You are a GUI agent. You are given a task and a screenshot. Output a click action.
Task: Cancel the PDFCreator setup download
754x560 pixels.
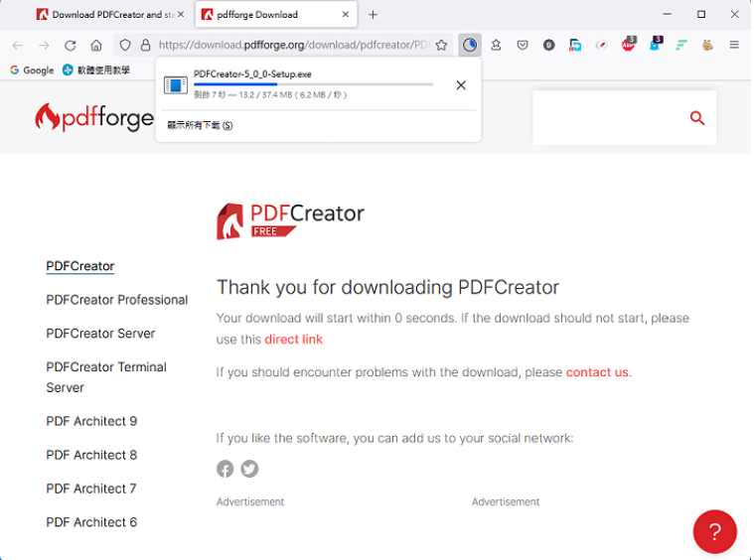point(461,85)
